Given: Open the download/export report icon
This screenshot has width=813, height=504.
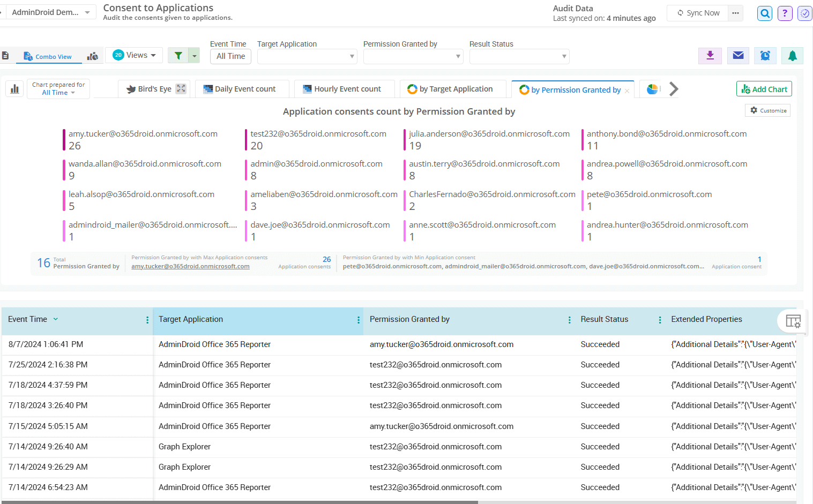Looking at the screenshot, I should coord(710,55).
